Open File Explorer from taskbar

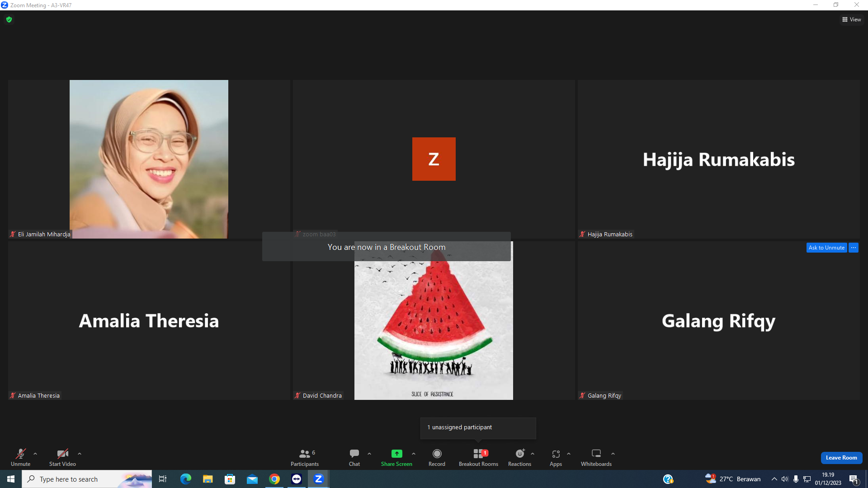[208, 479]
